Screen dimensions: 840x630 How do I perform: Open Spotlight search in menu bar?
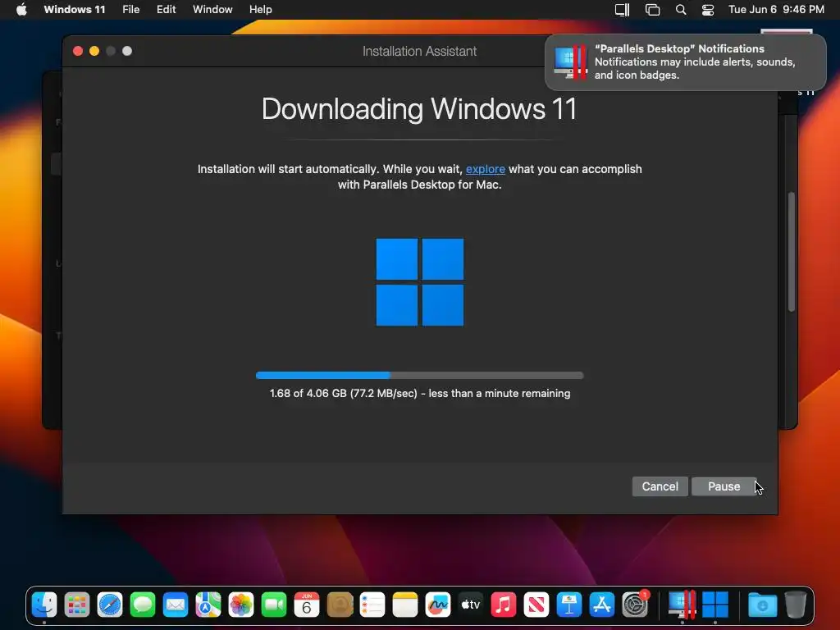680,10
